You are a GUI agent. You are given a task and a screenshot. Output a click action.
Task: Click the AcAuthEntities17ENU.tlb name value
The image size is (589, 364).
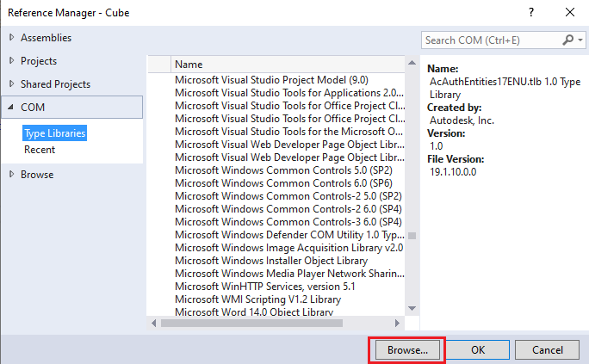505,88
